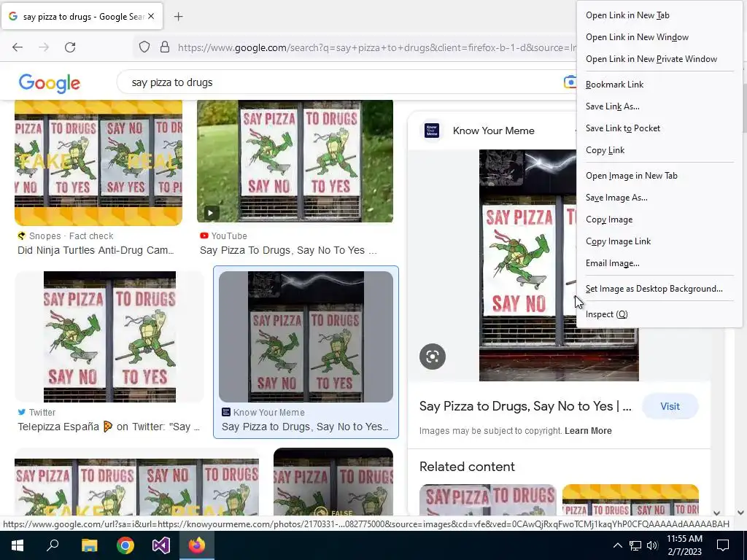This screenshot has height=560, width=747.
Task: Go back with the browser back arrow
Action: coord(18,47)
